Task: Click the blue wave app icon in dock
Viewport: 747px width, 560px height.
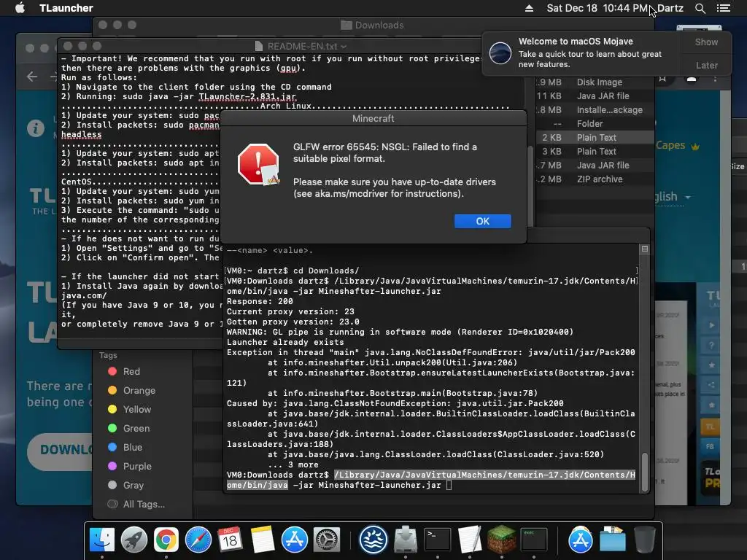Action: [373, 540]
